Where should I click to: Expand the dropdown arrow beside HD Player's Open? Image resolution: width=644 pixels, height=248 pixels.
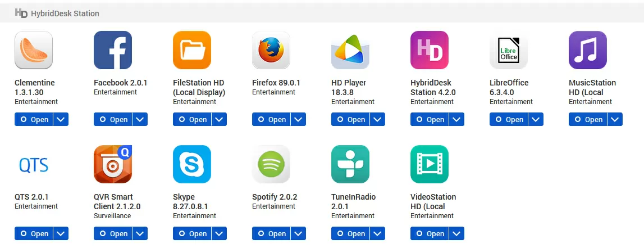tap(377, 119)
